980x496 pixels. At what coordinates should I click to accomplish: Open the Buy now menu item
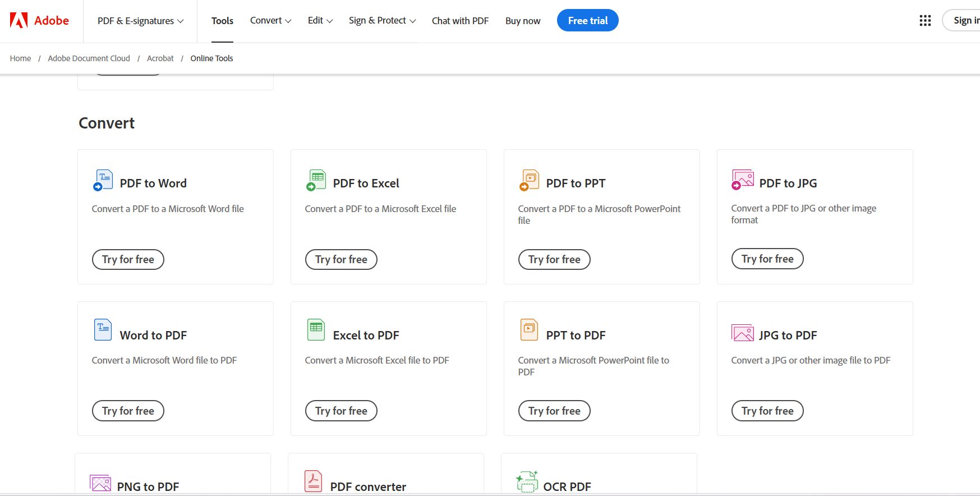point(523,21)
